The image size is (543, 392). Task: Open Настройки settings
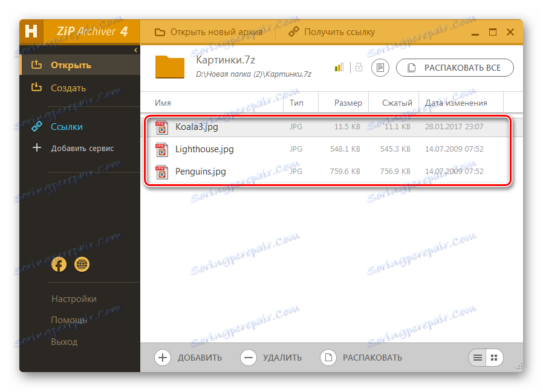[74, 298]
